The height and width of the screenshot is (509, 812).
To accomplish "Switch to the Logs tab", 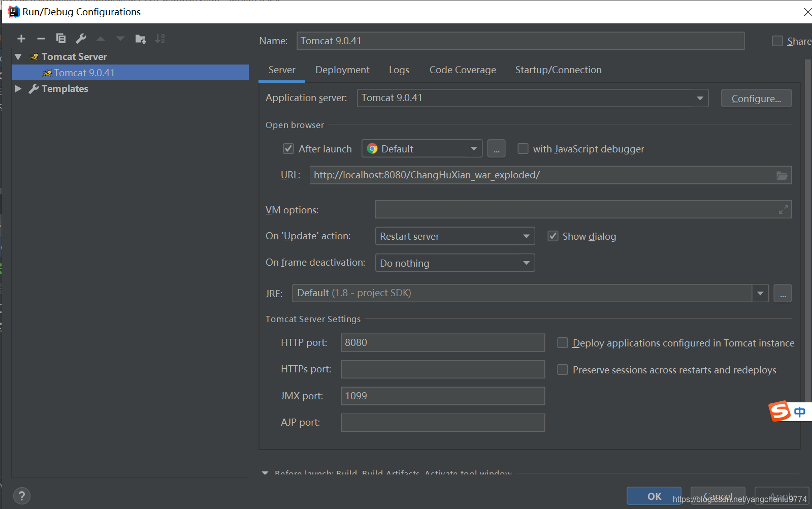I will point(399,70).
